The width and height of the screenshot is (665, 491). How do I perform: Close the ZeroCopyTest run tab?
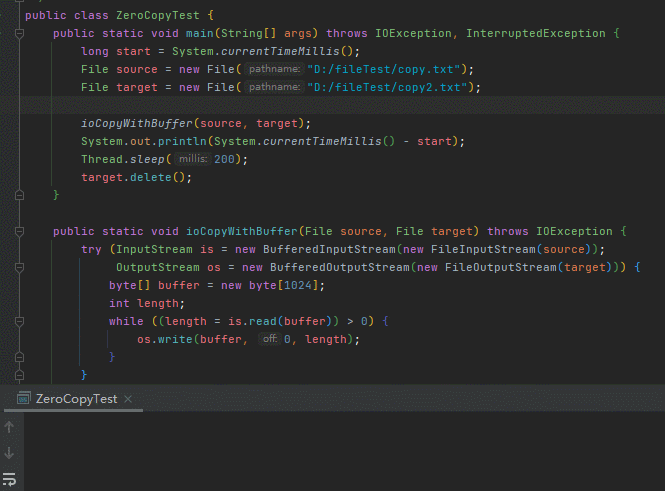coord(128,399)
